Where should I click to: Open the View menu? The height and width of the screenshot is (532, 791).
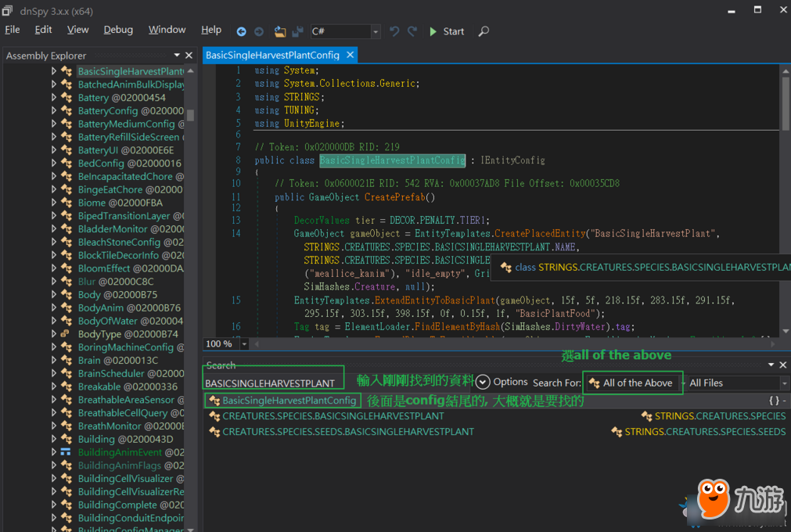pos(77,30)
